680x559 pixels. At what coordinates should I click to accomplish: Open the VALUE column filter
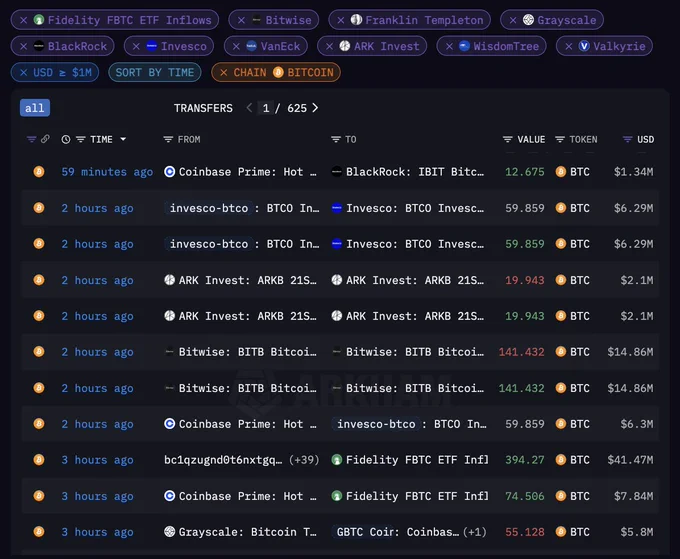507,140
